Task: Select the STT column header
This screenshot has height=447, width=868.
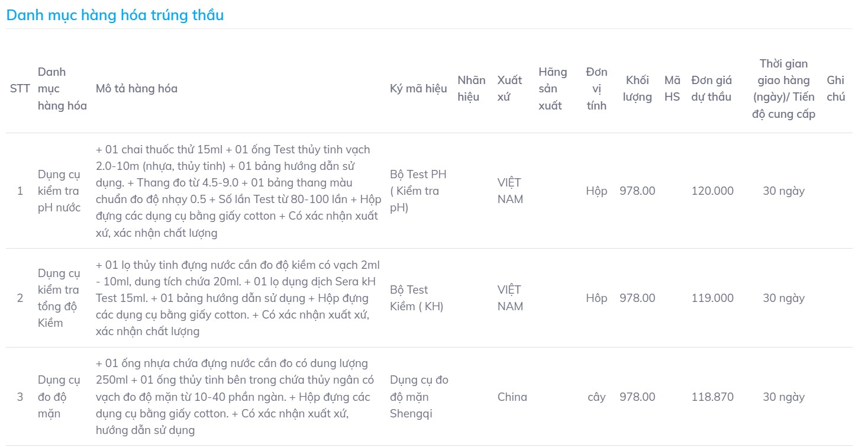Action: (x=20, y=89)
